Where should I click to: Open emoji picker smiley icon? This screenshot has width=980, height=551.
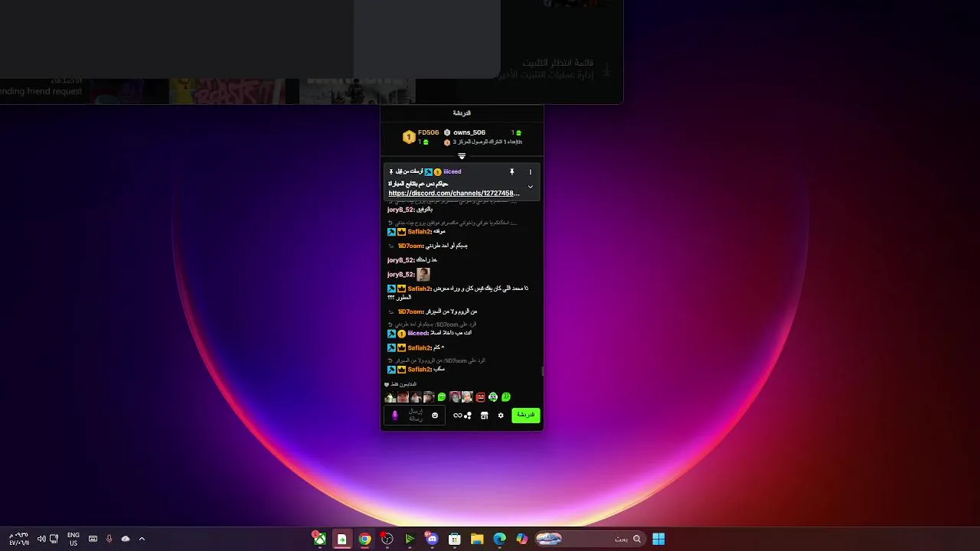click(435, 416)
